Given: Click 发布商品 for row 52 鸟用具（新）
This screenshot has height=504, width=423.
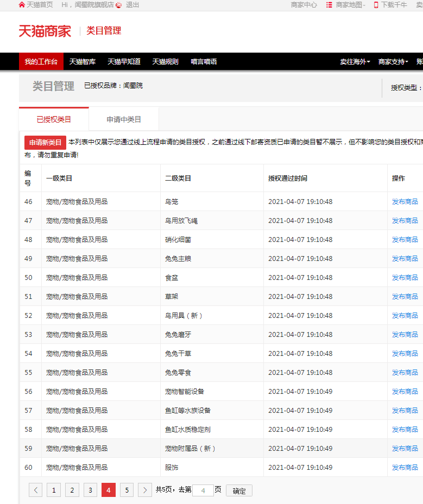Looking at the screenshot, I should pos(405,315).
